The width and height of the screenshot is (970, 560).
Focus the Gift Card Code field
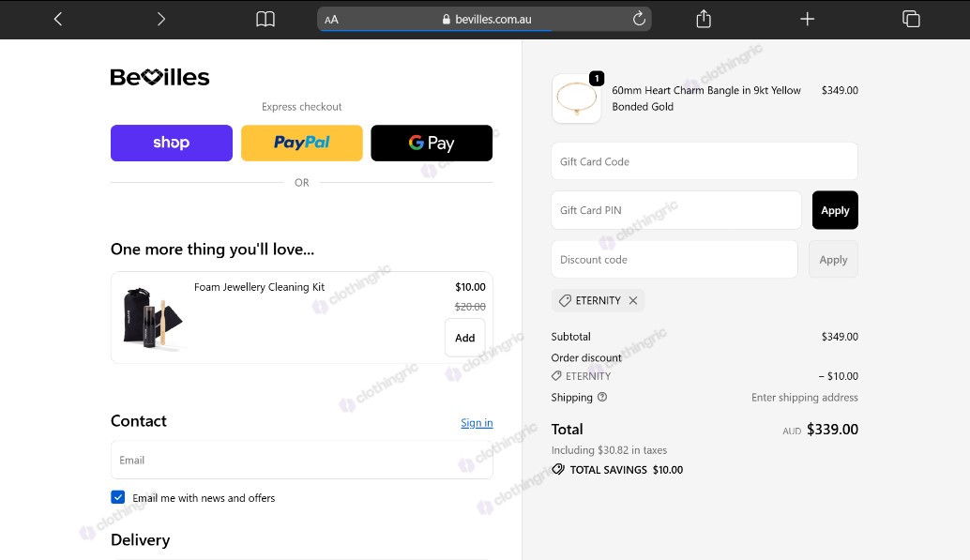(705, 161)
